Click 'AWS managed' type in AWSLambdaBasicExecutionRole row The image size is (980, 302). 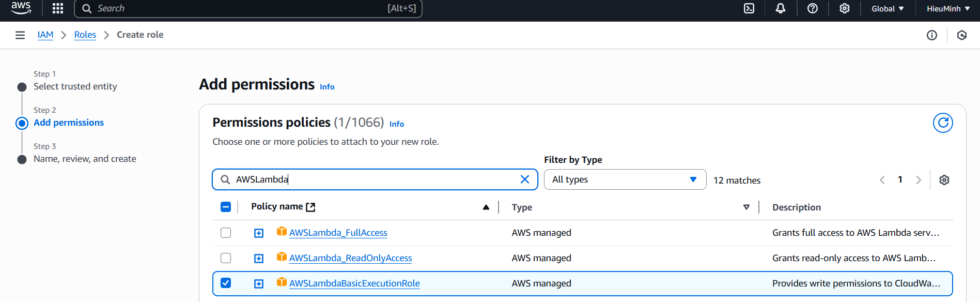tap(541, 283)
